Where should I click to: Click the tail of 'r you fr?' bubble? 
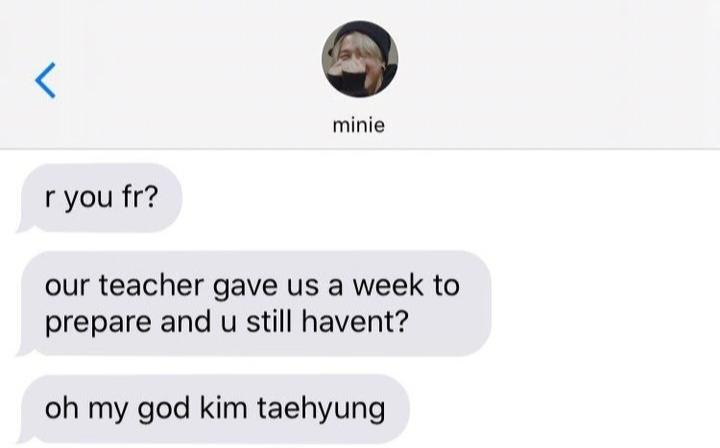click(x=25, y=227)
